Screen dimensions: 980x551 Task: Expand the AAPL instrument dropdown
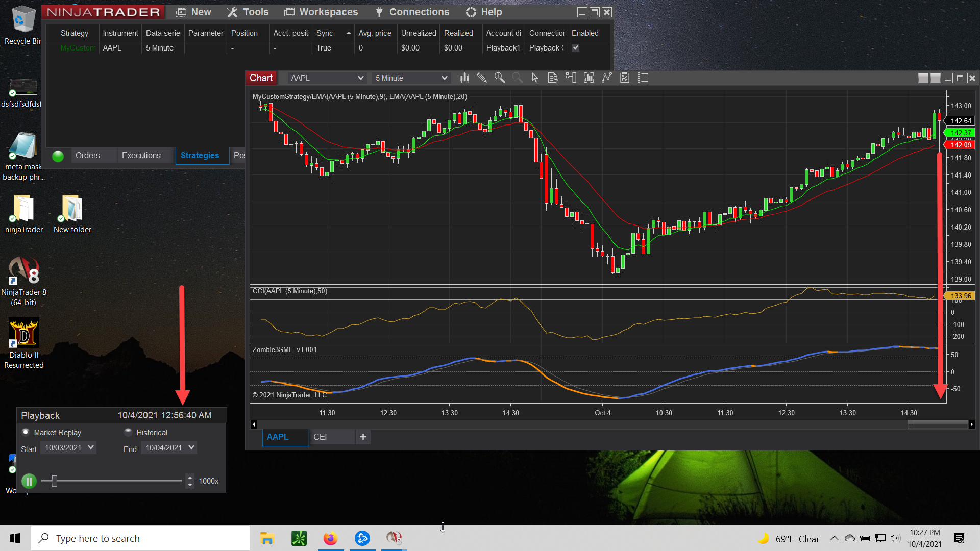[360, 78]
